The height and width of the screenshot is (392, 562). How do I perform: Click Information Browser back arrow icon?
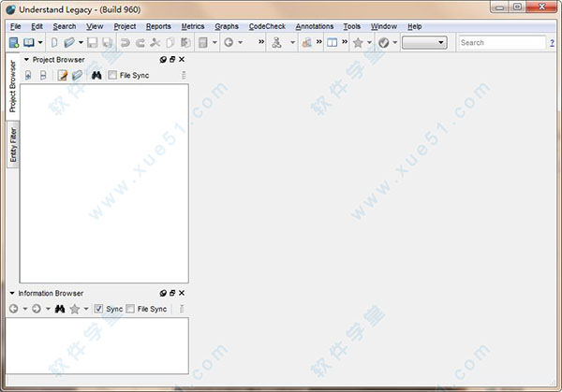coord(13,309)
